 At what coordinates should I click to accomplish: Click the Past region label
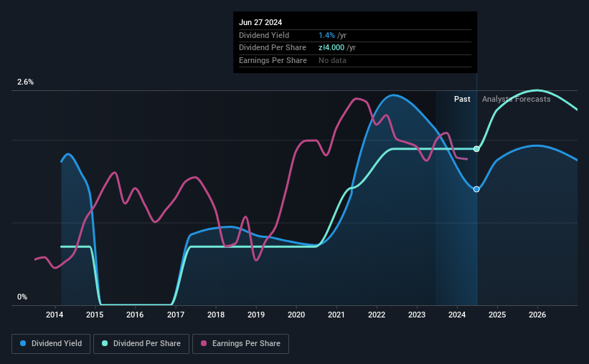tap(462, 99)
